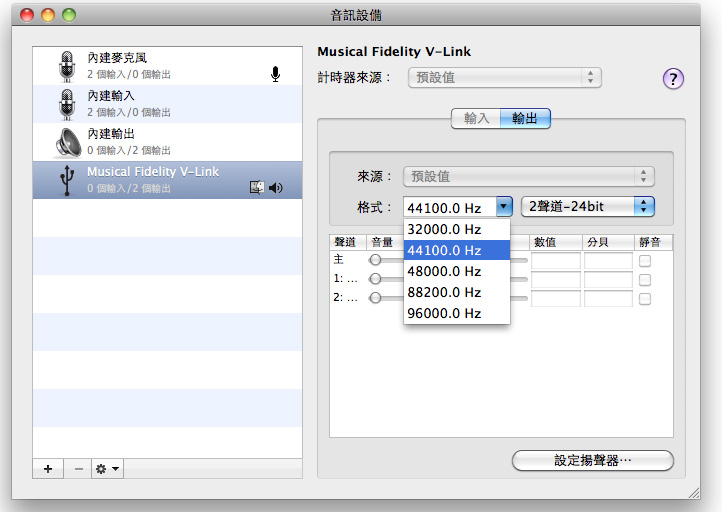Click the channel 2 volume slider knob

(x=375, y=298)
